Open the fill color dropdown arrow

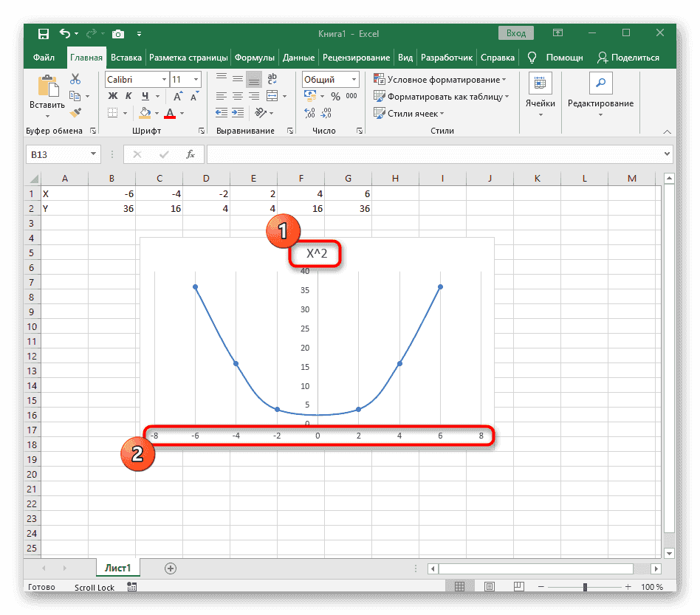tap(155, 113)
